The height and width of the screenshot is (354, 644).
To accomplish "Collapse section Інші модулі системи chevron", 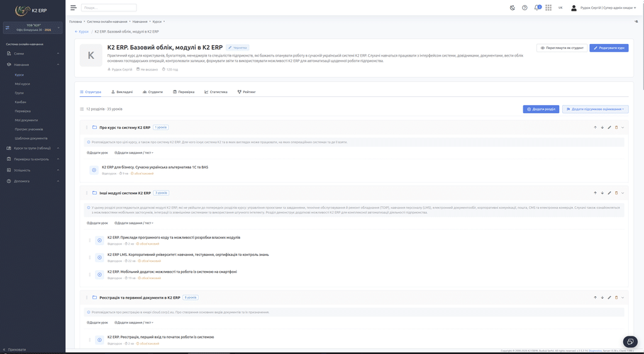I will pyautogui.click(x=623, y=192).
